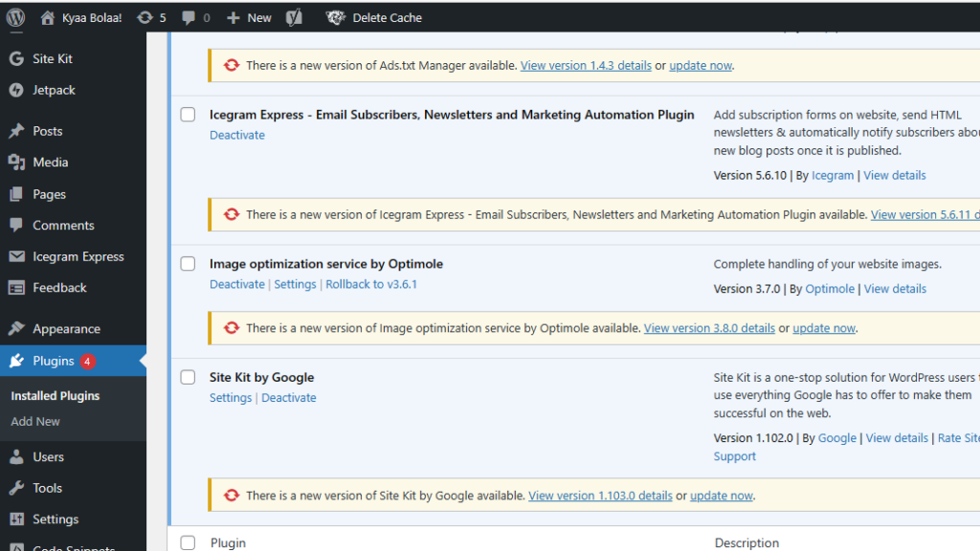Screen dimensions: 980x551
Task: Click update icon in Optimole update notice
Action: point(232,328)
